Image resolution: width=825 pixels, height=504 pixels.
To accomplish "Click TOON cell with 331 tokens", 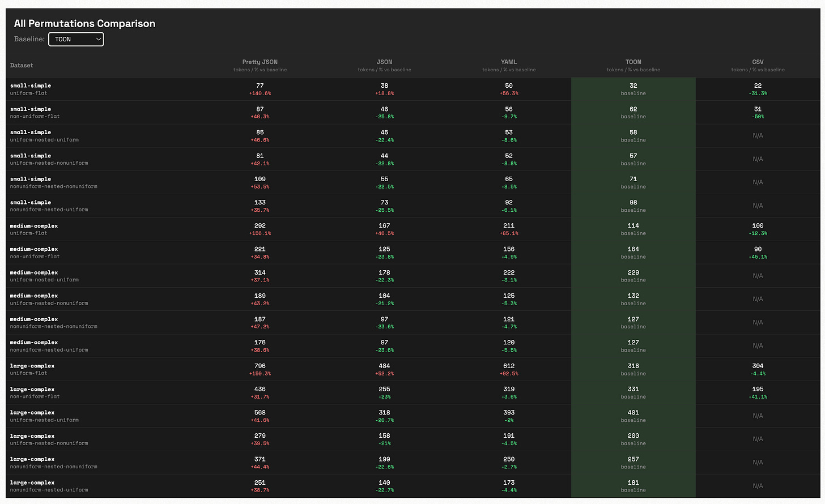I will (x=633, y=392).
